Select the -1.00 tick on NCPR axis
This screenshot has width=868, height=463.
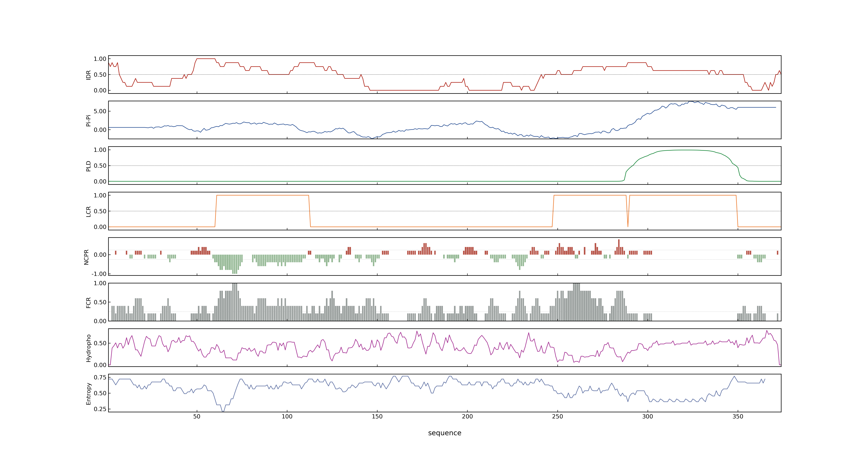pyautogui.click(x=99, y=274)
